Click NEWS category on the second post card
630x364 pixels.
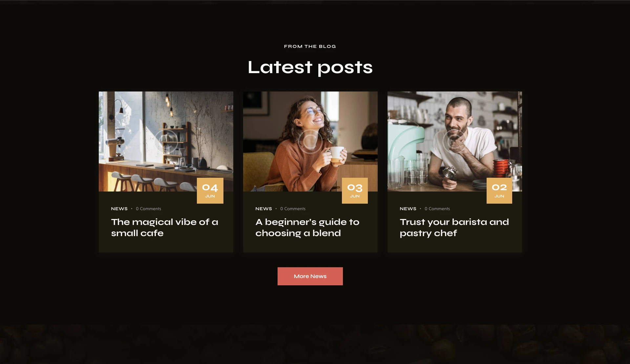263,209
